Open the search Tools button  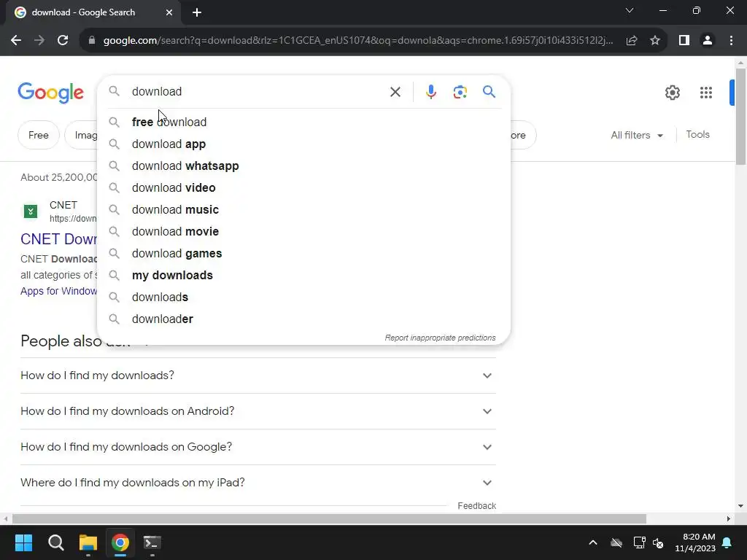click(697, 135)
